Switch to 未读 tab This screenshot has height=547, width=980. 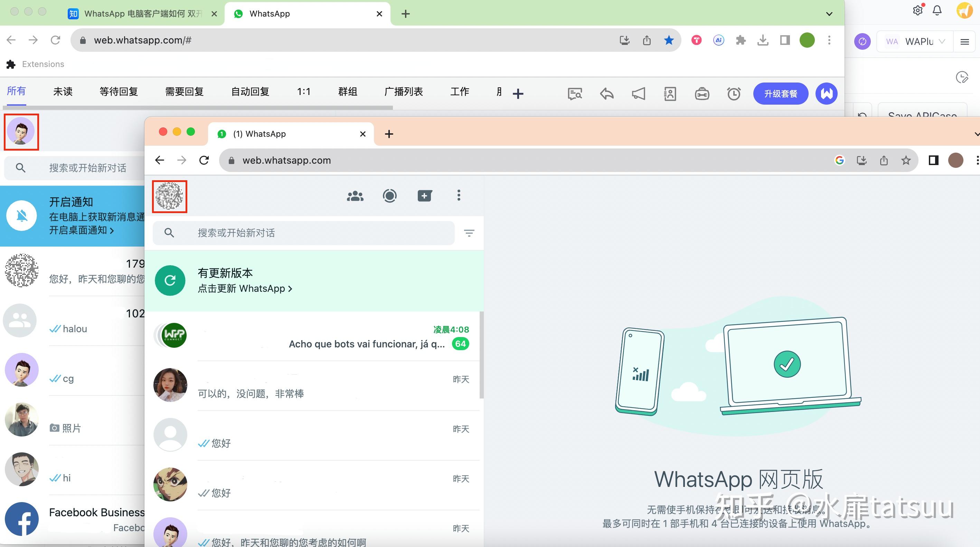[x=63, y=92]
